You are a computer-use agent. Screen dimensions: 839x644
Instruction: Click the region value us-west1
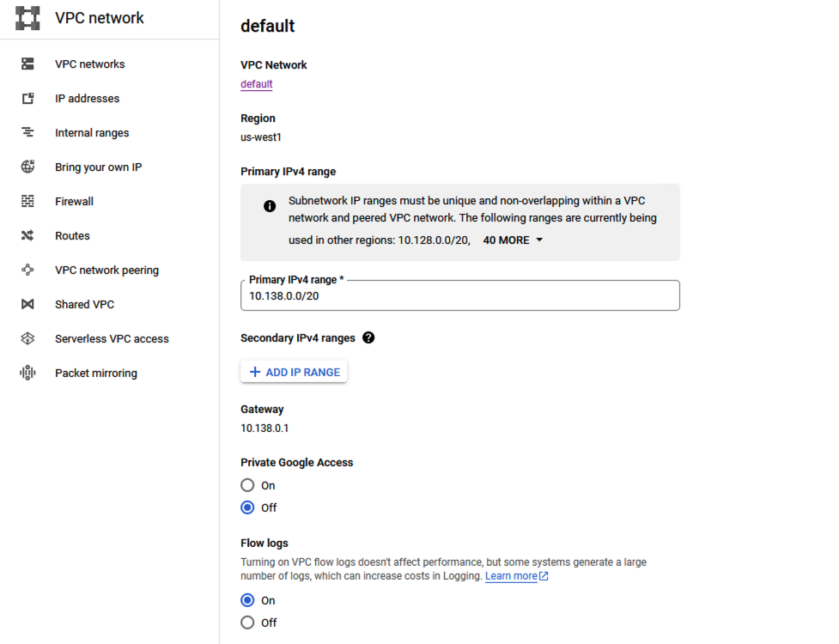tap(260, 137)
